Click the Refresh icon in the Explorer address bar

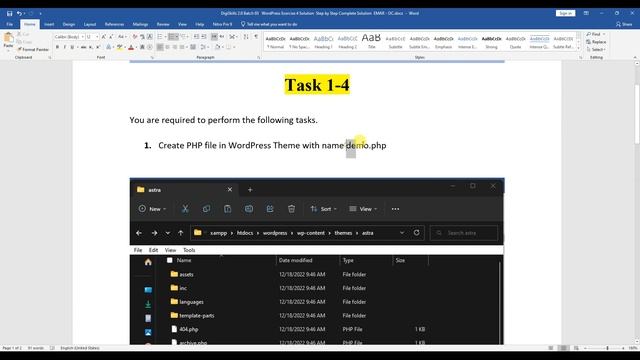(416, 233)
